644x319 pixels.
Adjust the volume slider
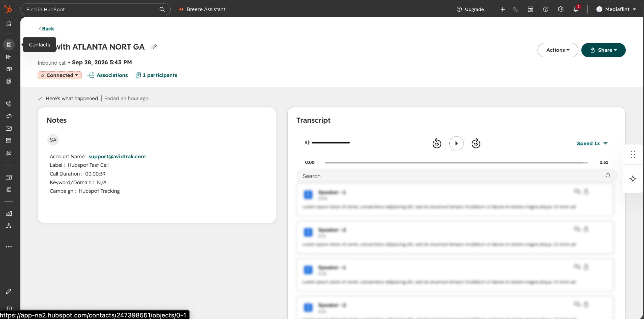330,143
